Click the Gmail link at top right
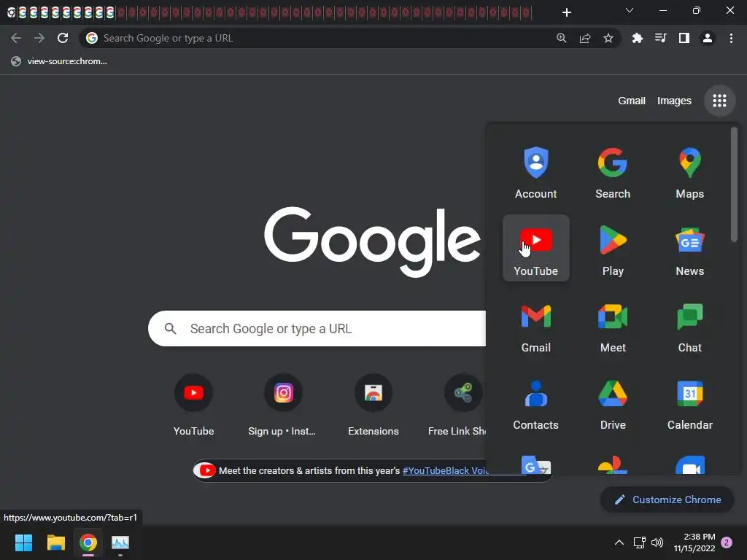Screen dimensions: 747x560 (x=632, y=101)
